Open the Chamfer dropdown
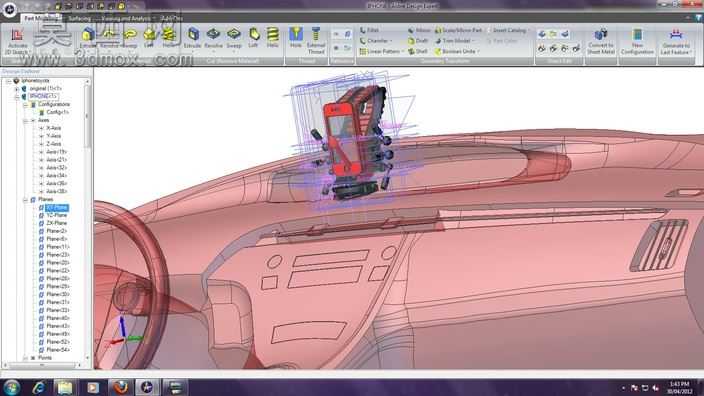This screenshot has width=704, height=396. tap(391, 41)
